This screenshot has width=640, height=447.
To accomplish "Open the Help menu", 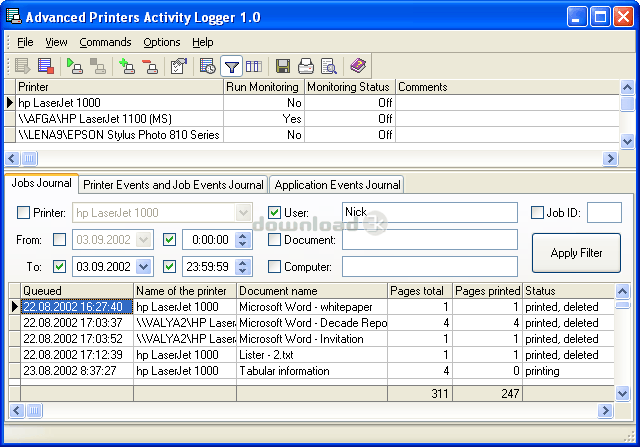I will pos(203,42).
